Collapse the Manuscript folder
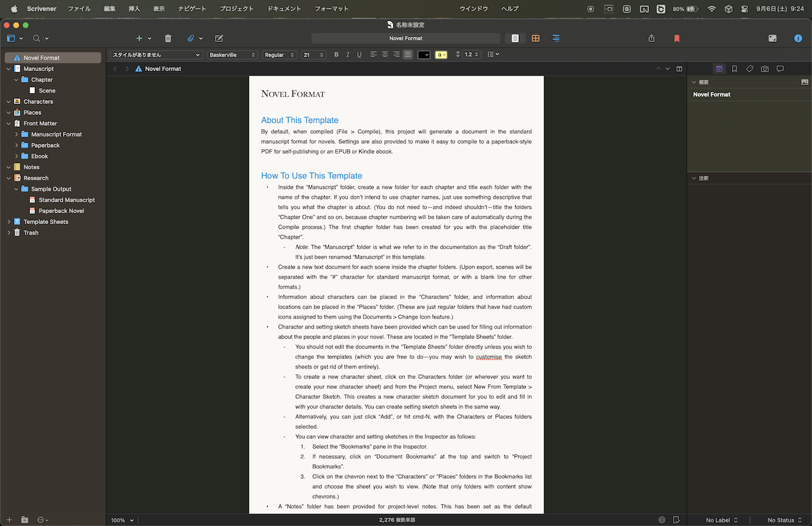 8,69
